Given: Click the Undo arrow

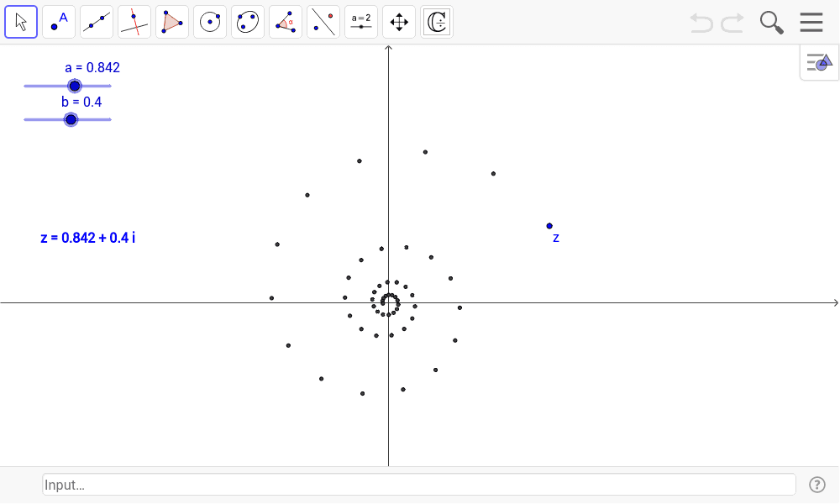Looking at the screenshot, I should [x=701, y=23].
